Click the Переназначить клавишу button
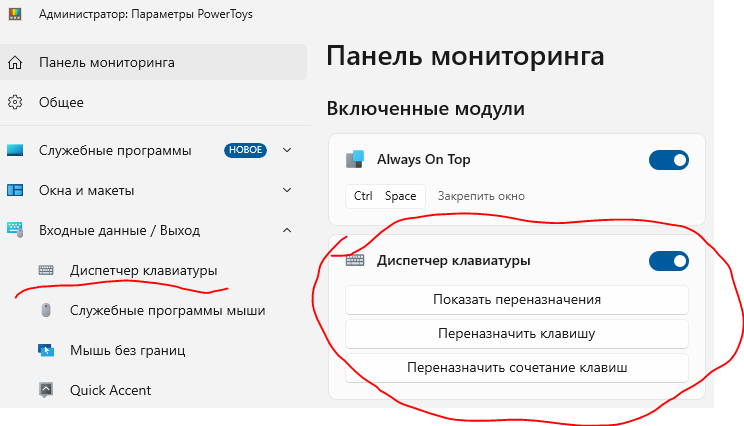The height and width of the screenshot is (426, 744). tap(517, 333)
